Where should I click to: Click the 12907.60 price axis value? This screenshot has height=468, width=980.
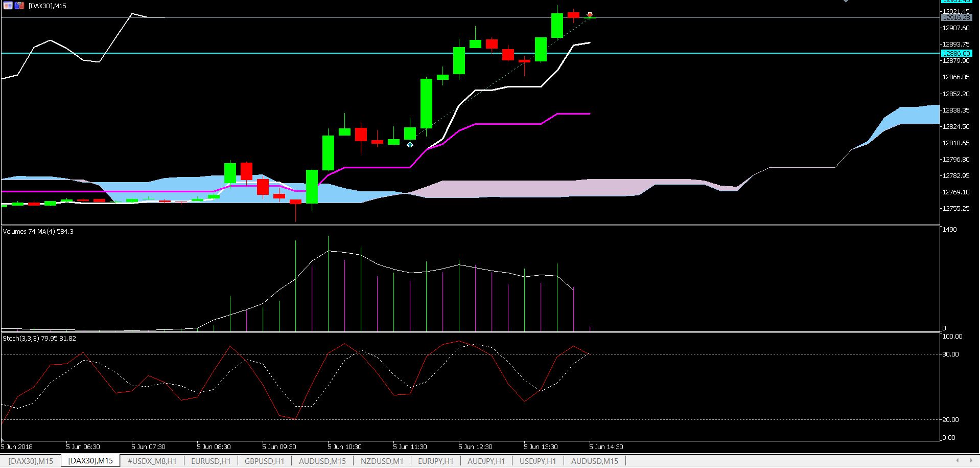(x=956, y=28)
